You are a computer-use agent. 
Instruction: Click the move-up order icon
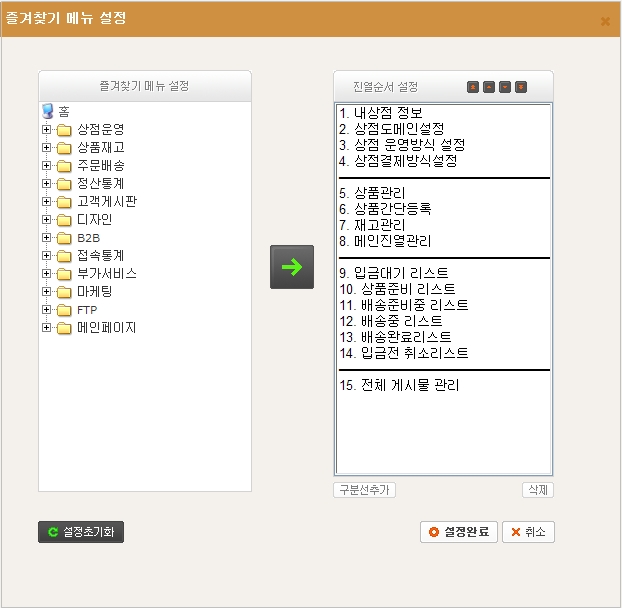489,87
